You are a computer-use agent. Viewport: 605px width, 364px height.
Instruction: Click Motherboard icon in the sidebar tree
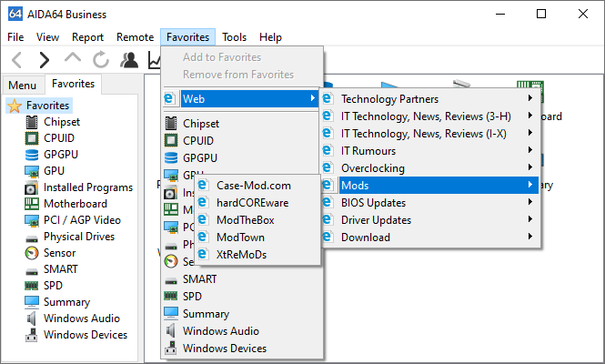(32, 204)
